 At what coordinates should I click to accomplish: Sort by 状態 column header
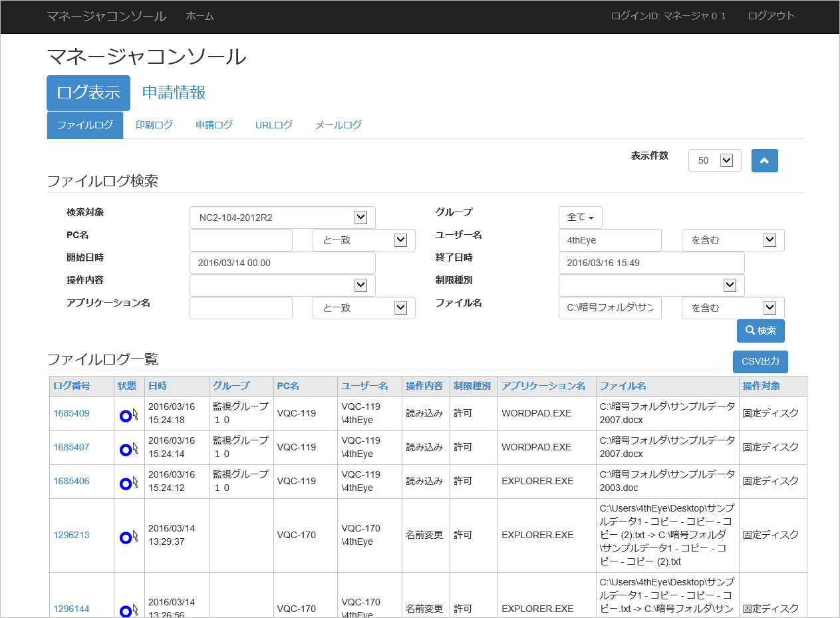coord(127,386)
